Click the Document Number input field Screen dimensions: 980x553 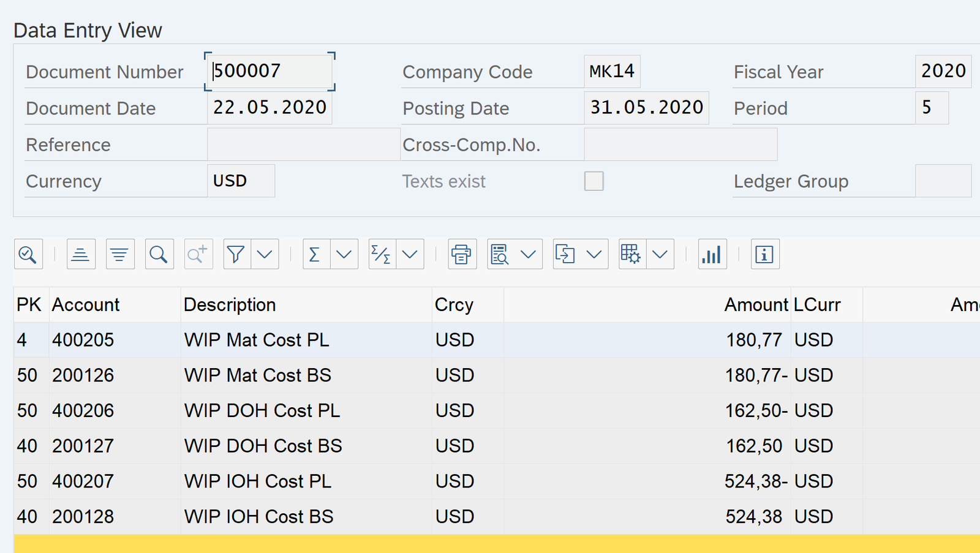[x=269, y=71]
